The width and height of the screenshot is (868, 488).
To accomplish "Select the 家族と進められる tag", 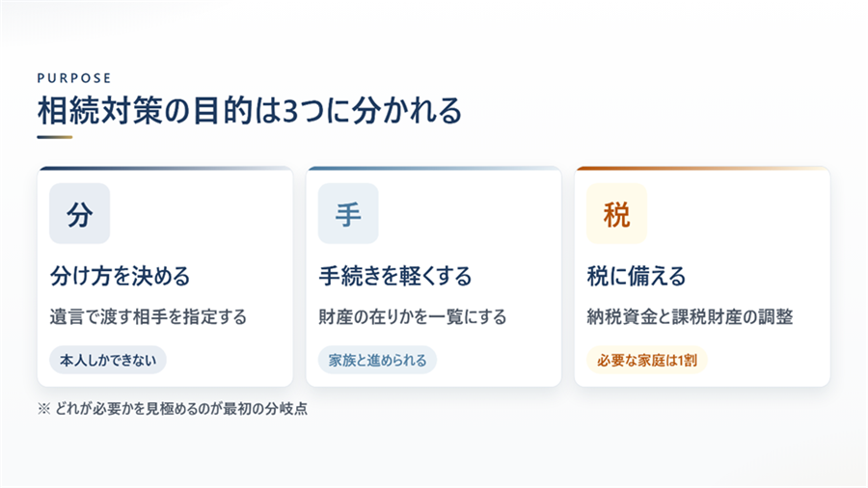I will tap(377, 360).
